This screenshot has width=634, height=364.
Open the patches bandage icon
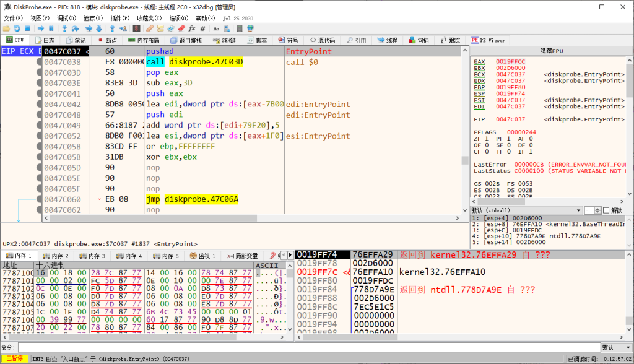click(x=150, y=28)
